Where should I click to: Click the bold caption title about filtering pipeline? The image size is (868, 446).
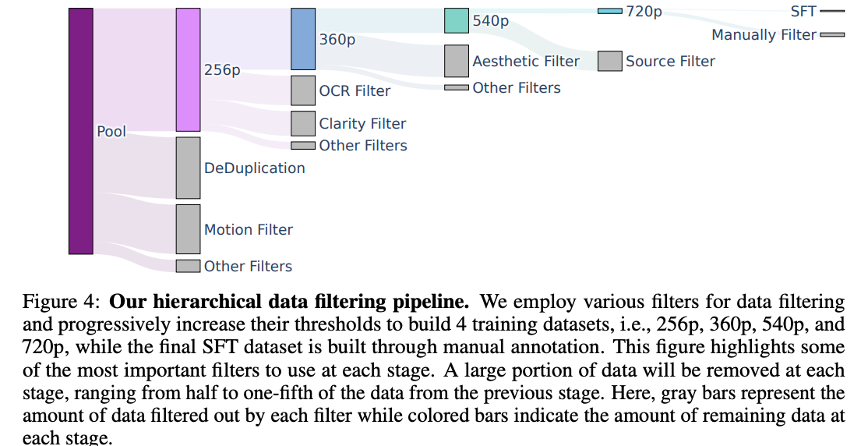tap(290, 301)
